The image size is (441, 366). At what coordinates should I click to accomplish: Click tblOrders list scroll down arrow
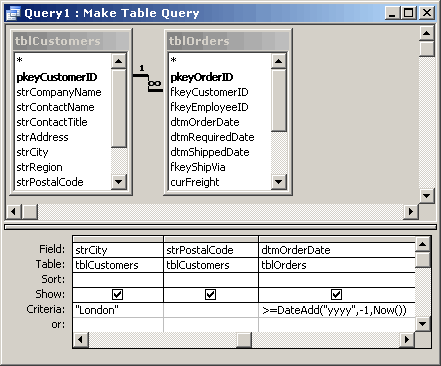tap(278, 182)
